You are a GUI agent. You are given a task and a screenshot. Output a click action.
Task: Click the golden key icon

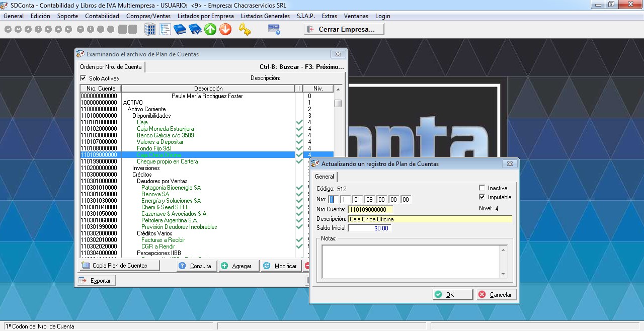click(x=245, y=30)
